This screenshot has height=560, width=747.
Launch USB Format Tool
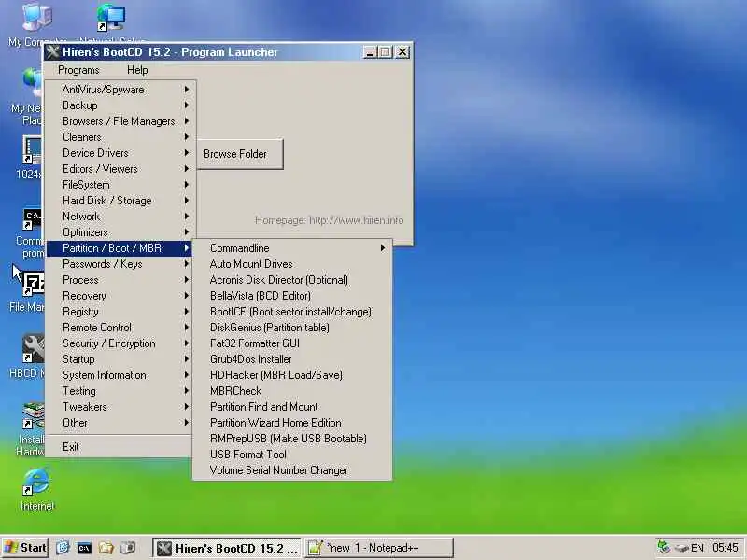pyautogui.click(x=292, y=455)
